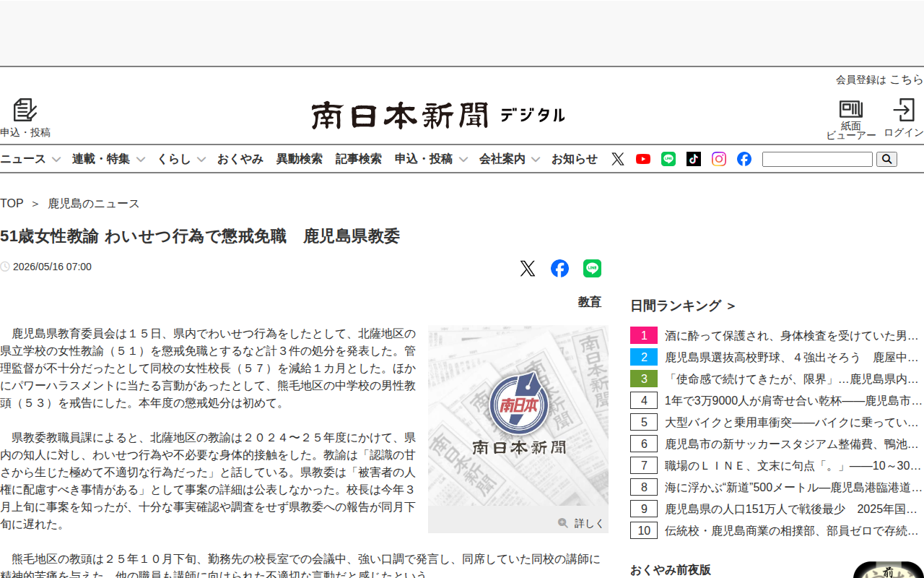Share article on LINE
924x578 pixels.
tap(592, 269)
